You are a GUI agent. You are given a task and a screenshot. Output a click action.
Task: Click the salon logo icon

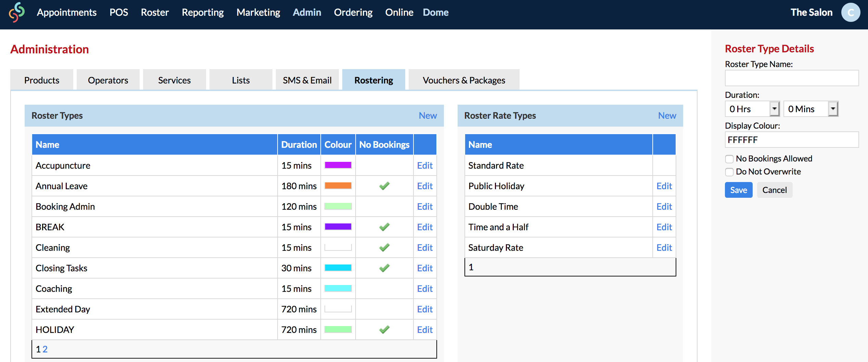16,13
